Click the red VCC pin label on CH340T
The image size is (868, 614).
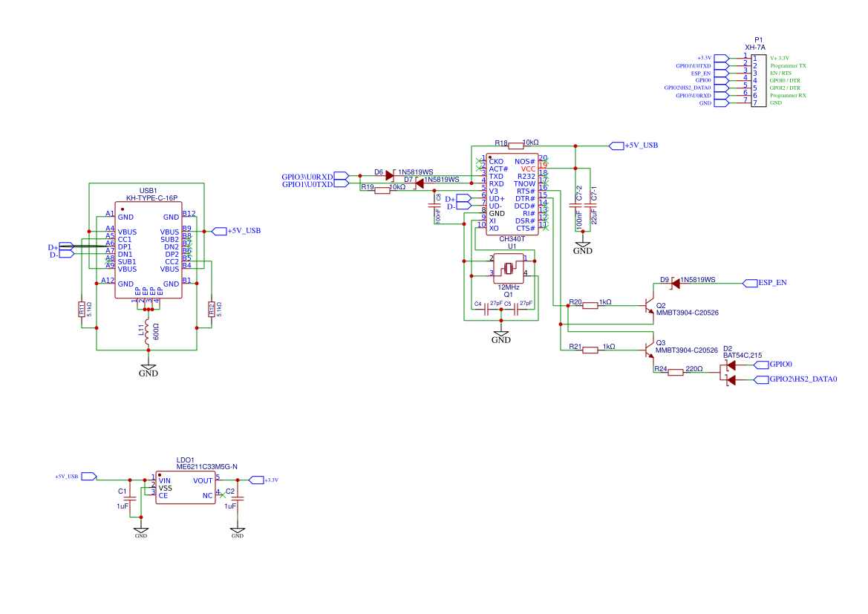tap(528, 169)
